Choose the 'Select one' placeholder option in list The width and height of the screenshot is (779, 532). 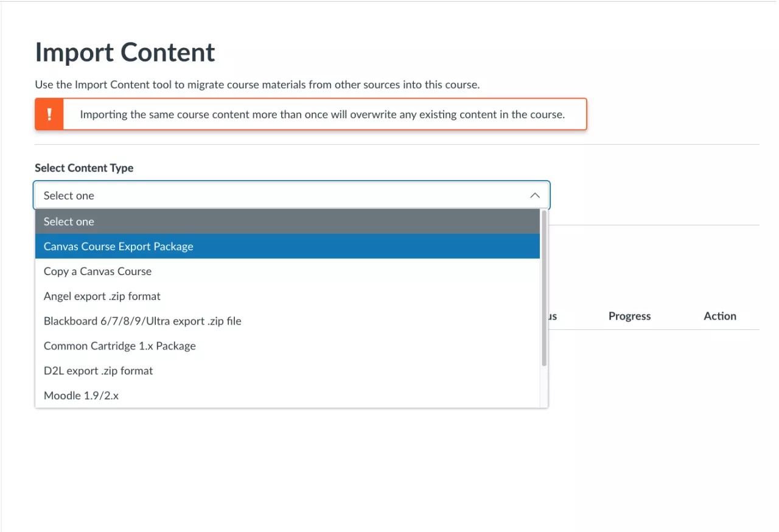[287, 222]
